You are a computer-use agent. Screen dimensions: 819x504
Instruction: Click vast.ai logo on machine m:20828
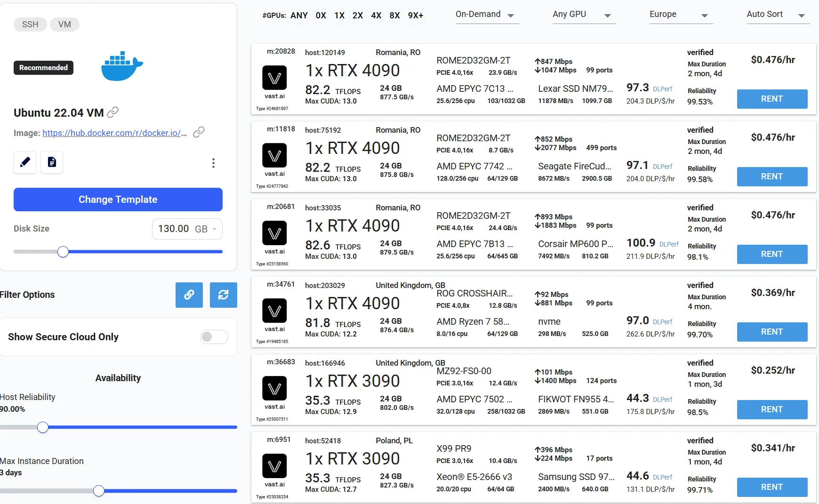(274, 78)
